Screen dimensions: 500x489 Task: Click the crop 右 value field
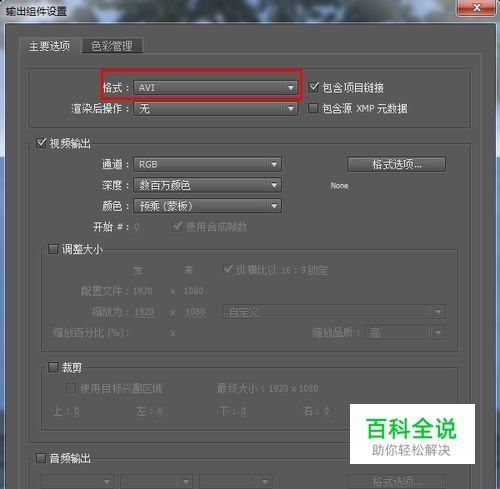326,411
